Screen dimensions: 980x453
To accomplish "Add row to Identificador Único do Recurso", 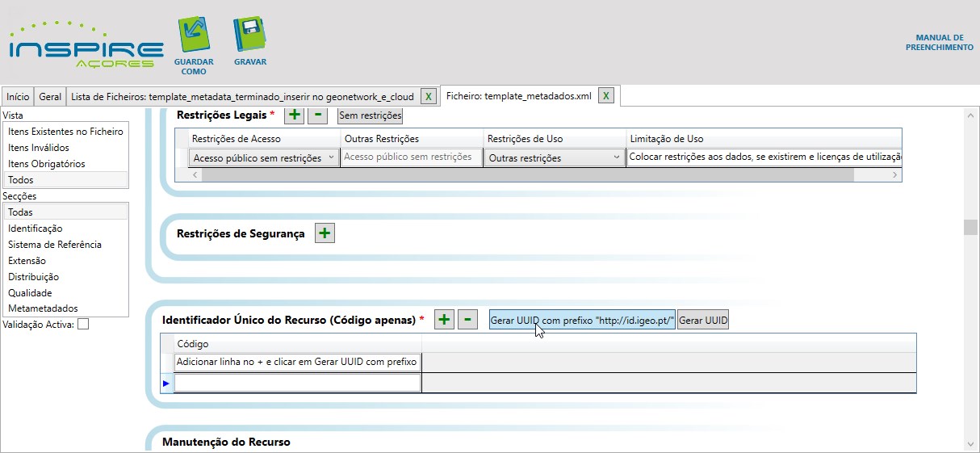I will (x=444, y=320).
